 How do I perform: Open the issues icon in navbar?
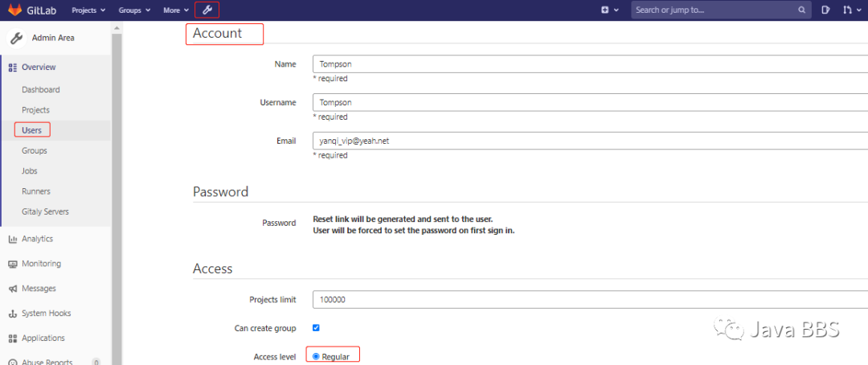tap(826, 10)
